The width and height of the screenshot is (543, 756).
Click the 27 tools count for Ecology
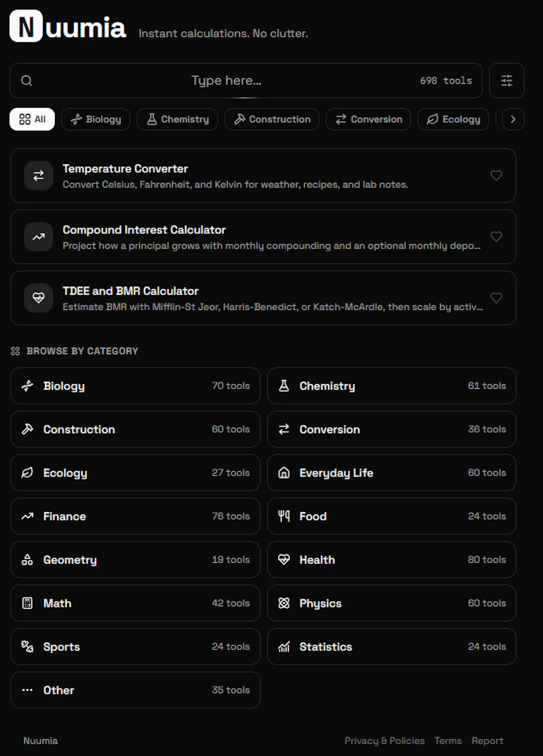(231, 472)
